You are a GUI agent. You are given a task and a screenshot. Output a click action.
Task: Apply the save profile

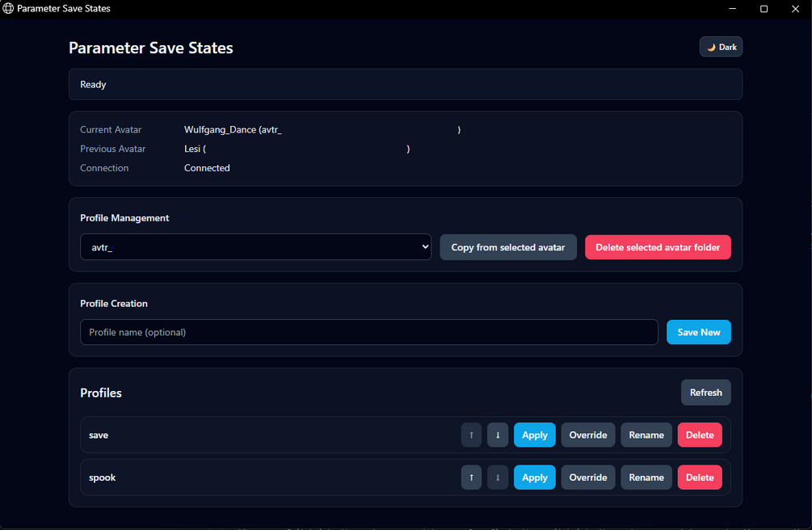pos(534,435)
